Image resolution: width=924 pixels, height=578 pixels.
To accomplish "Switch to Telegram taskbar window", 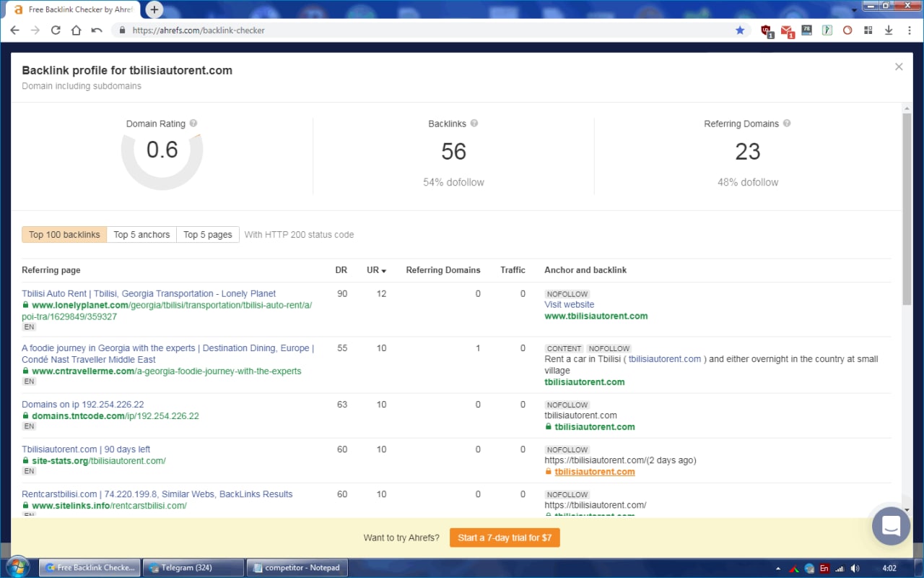I will tap(192, 568).
